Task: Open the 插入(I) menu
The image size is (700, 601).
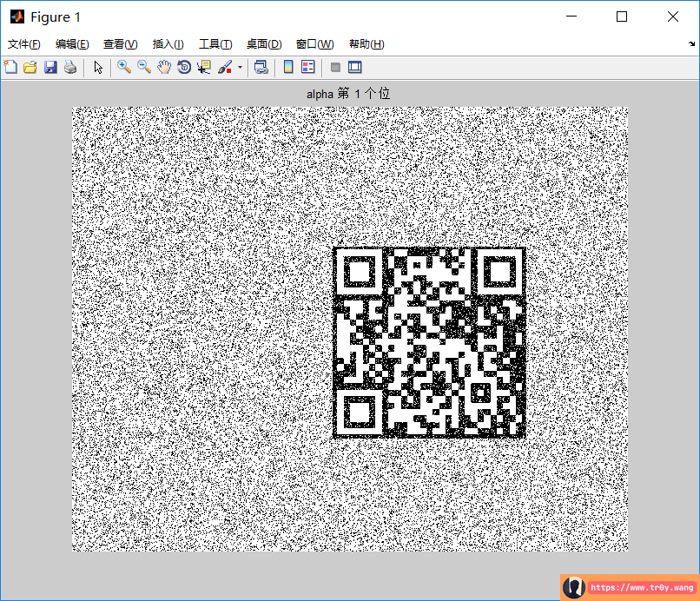Action: 168,44
